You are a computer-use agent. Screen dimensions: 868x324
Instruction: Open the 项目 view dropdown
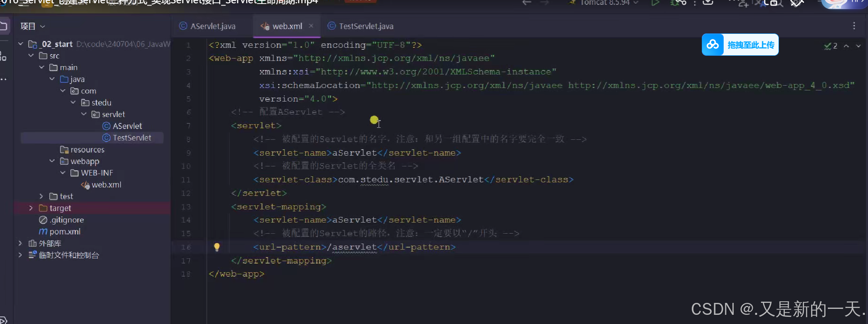pos(33,26)
